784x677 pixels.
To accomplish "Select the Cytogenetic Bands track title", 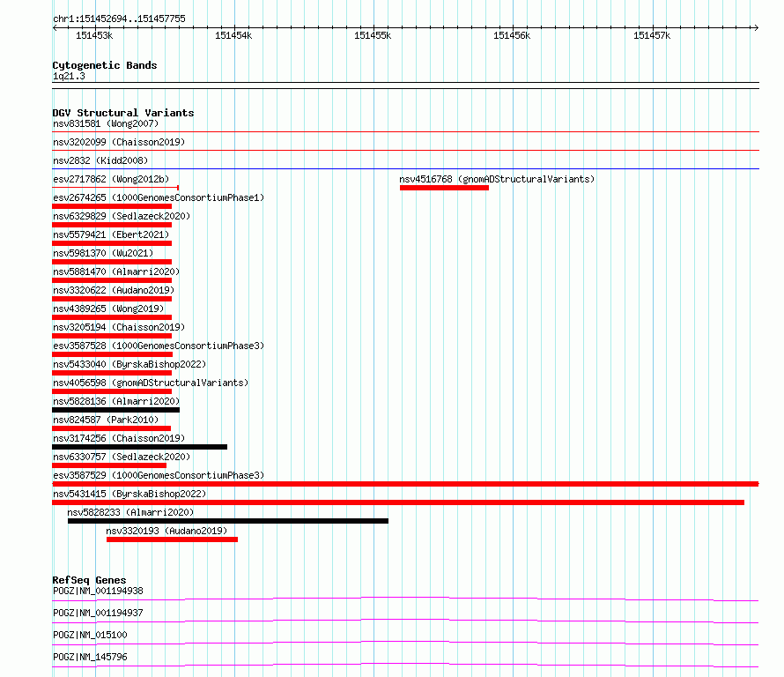I will (105, 65).
